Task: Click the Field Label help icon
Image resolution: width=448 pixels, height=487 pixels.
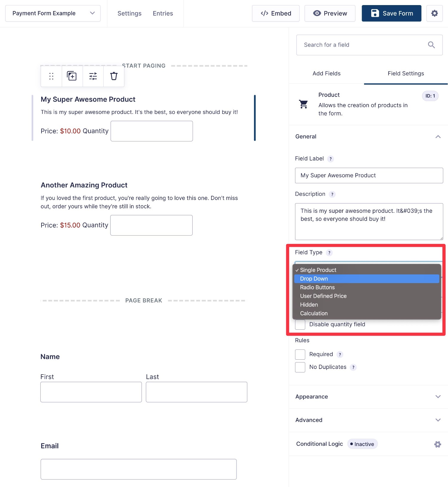Action: pyautogui.click(x=330, y=159)
